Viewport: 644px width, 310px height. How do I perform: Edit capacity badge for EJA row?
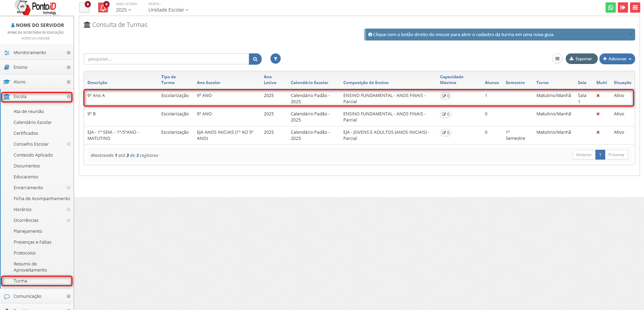(446, 133)
